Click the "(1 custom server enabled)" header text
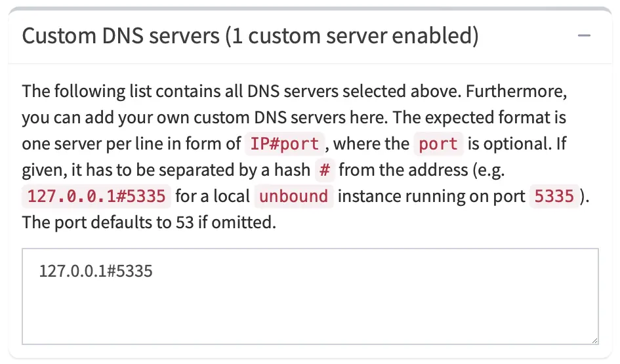This screenshot has height=364, width=620. click(351, 35)
